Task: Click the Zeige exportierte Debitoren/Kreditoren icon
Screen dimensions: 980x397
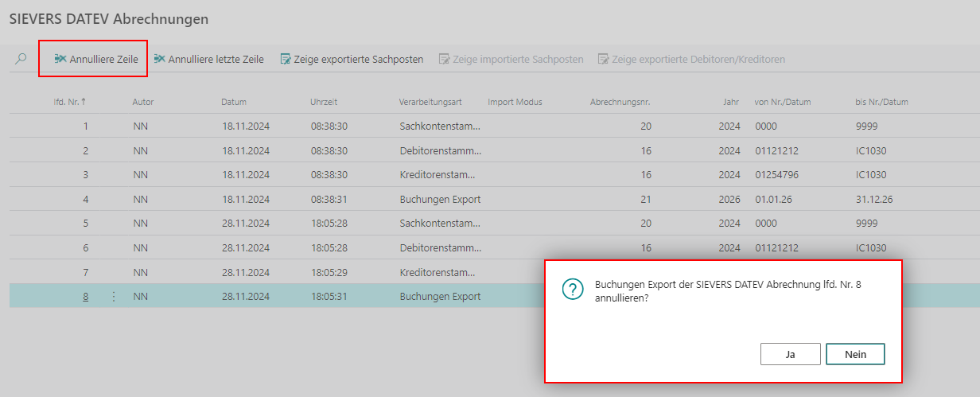Action: click(x=604, y=59)
